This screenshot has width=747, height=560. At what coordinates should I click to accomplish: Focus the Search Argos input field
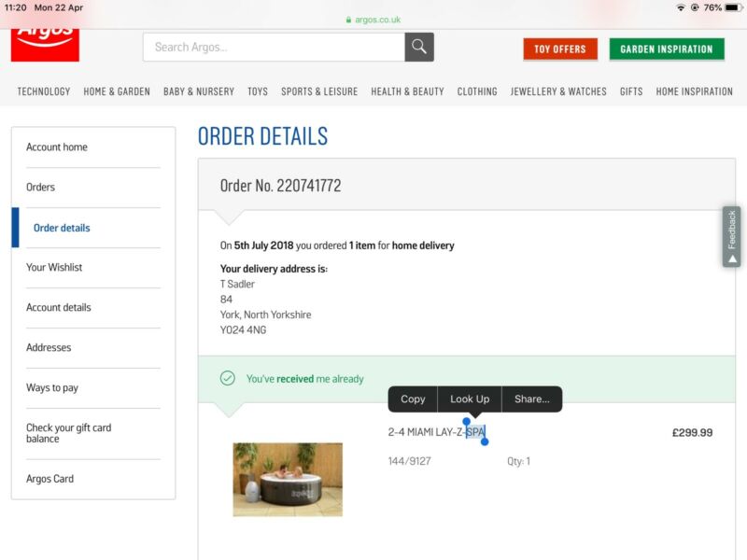274,47
